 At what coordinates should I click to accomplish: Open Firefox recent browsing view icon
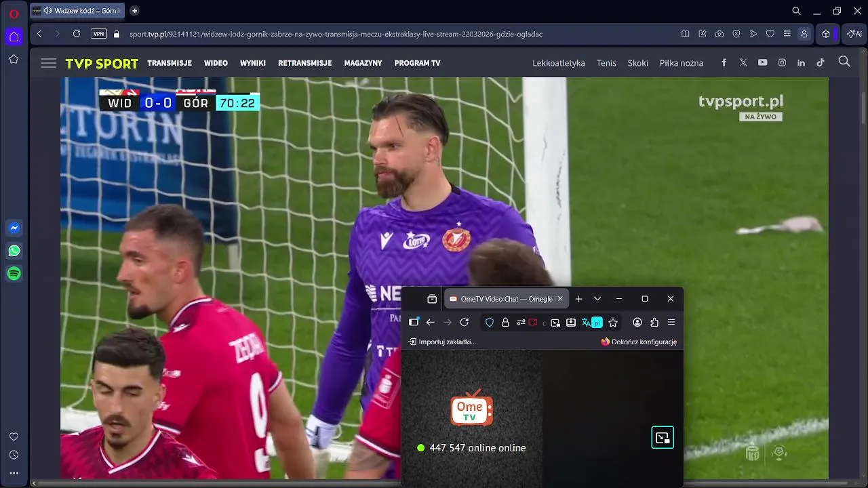432,299
